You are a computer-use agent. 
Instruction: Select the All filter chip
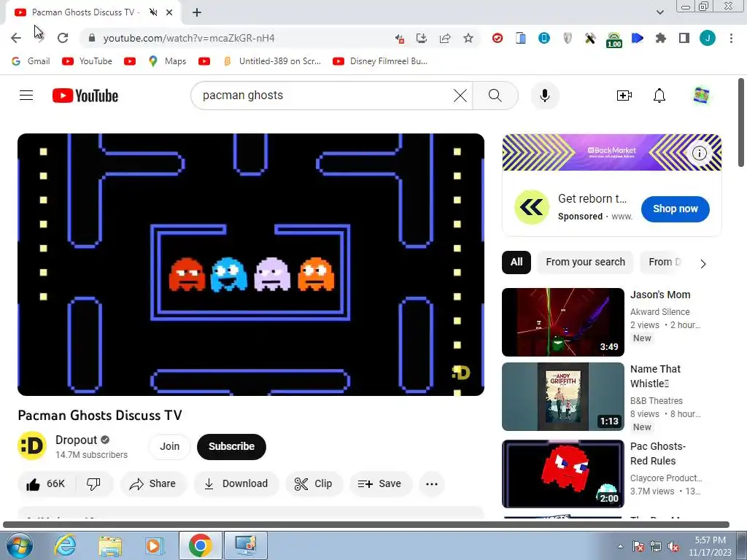pos(516,262)
